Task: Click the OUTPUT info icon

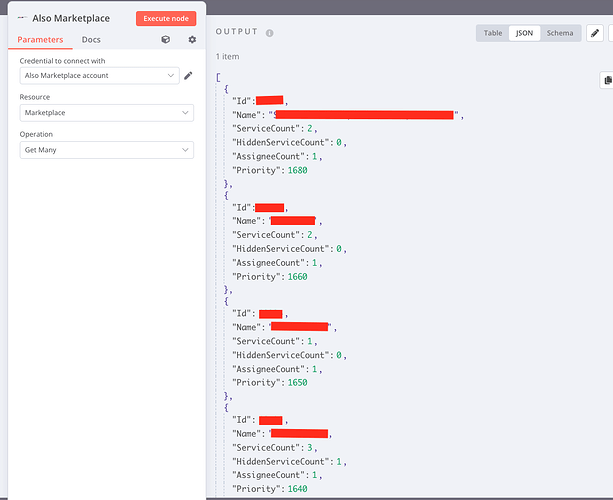Action: tap(269, 33)
